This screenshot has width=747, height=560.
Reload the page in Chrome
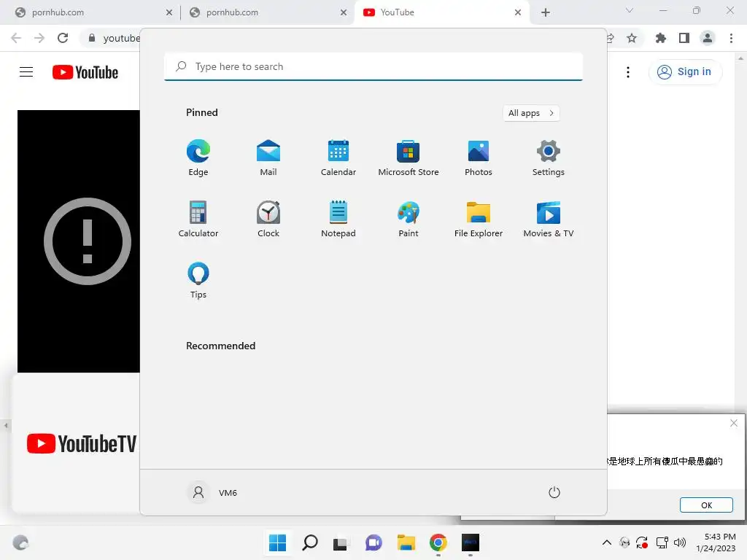[63, 38]
